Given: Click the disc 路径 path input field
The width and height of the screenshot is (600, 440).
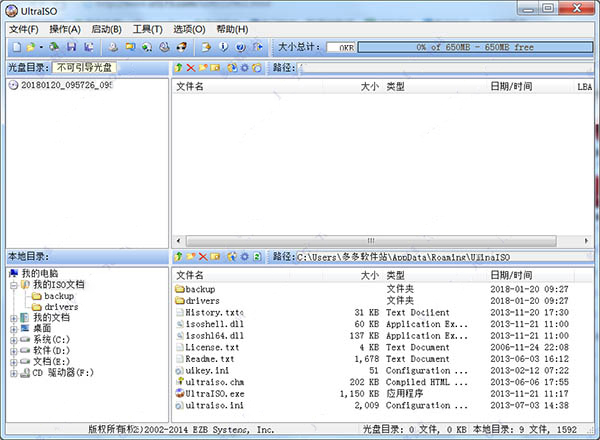Looking at the screenshot, I should click(x=445, y=68).
